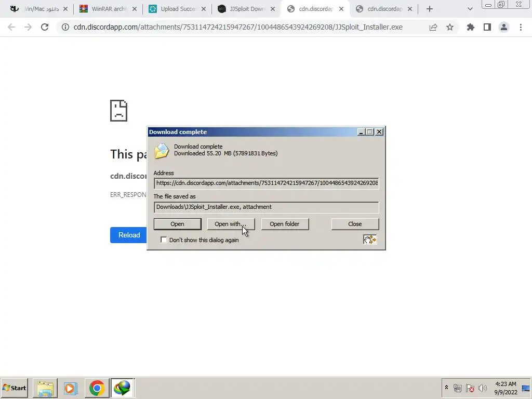This screenshot has height=399, width=532.
Task: Click the network tray icon
Action: point(458,388)
